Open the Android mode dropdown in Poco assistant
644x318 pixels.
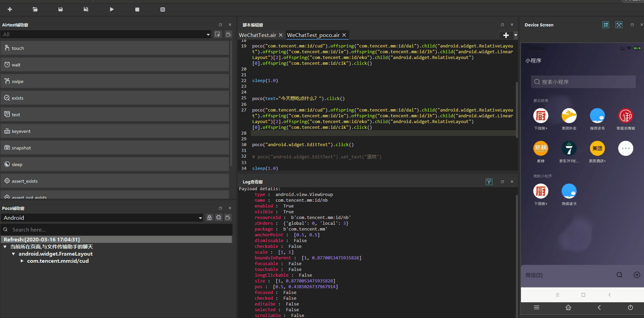pyautogui.click(x=102, y=218)
